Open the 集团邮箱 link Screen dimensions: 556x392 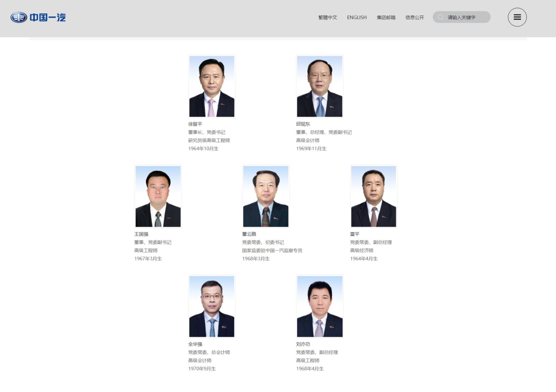click(386, 17)
